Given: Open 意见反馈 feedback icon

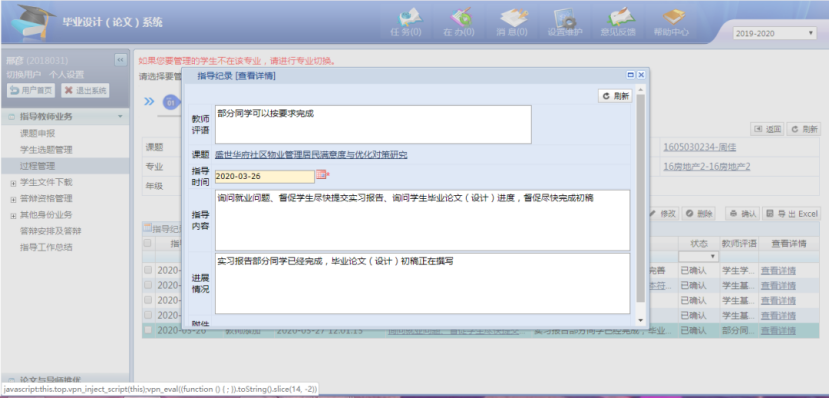Looking at the screenshot, I should pyautogui.click(x=618, y=23).
